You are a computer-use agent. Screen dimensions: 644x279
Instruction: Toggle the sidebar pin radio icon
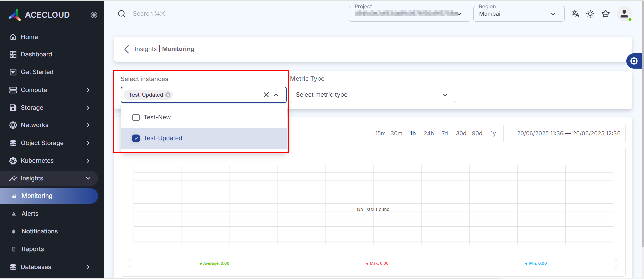pos(94,15)
